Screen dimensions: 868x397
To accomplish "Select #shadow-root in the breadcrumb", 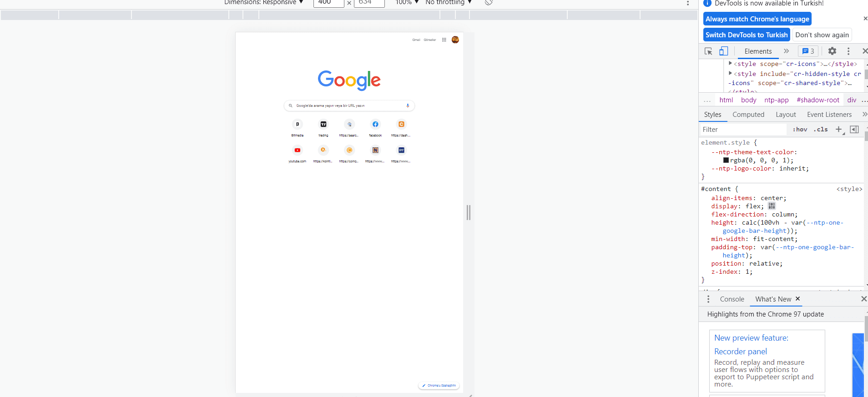I will [818, 100].
